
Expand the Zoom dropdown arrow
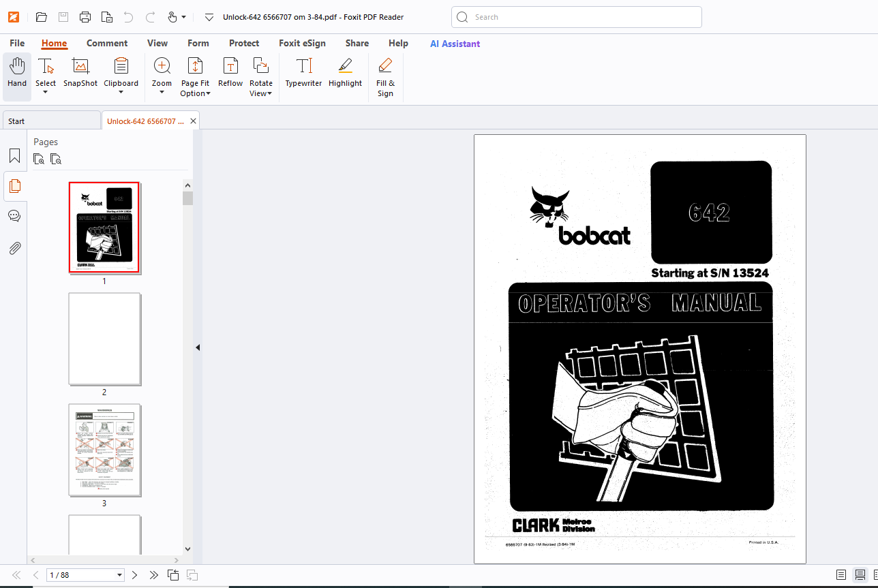pyautogui.click(x=162, y=93)
